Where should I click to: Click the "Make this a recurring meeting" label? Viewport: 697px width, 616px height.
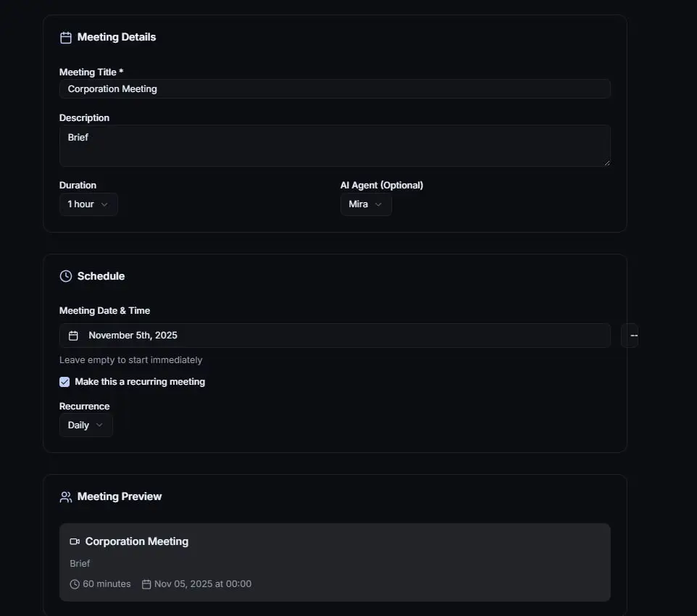[x=140, y=382]
